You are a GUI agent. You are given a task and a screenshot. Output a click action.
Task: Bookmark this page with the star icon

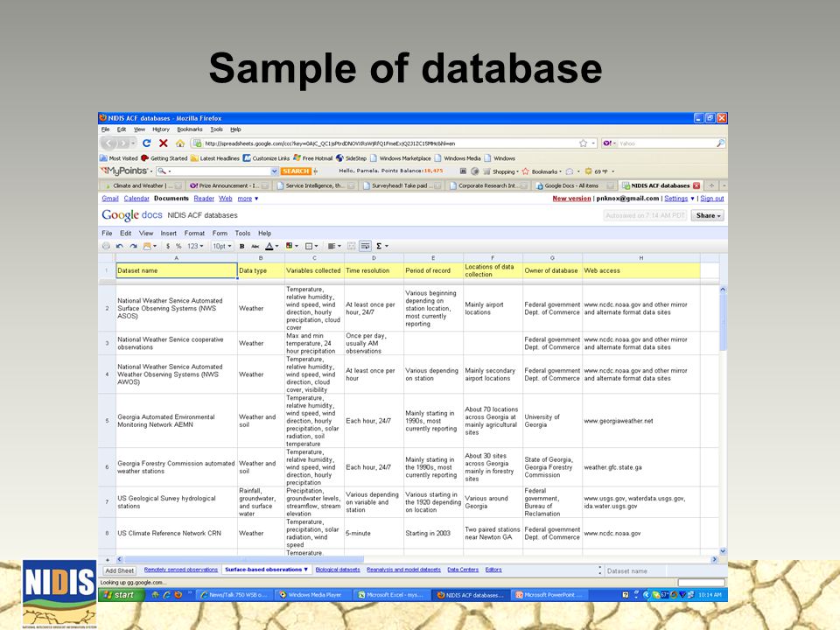pos(584,143)
